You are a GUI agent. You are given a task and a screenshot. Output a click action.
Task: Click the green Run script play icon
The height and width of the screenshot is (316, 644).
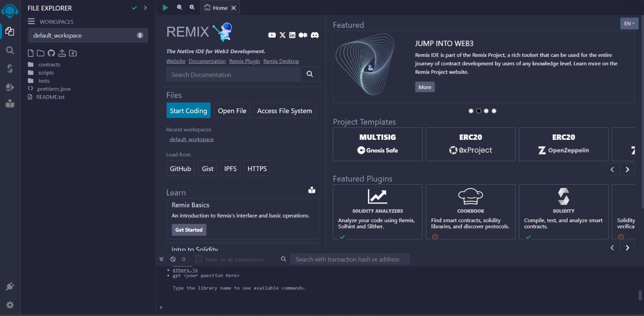(x=165, y=7)
